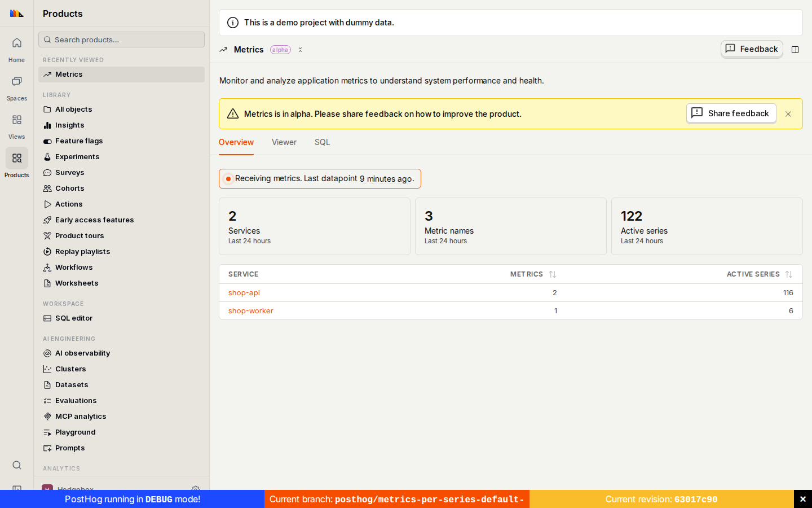Dismiss the alpha warning banner
812x508 pixels.
(x=788, y=114)
